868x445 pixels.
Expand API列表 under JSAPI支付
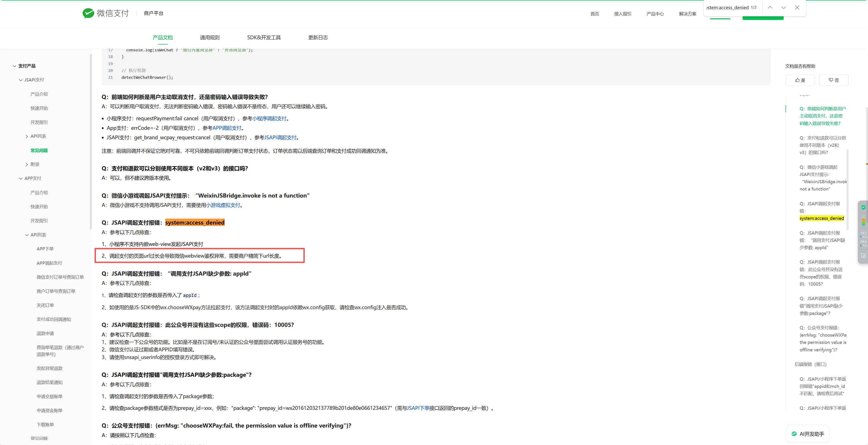pyautogui.click(x=27, y=137)
